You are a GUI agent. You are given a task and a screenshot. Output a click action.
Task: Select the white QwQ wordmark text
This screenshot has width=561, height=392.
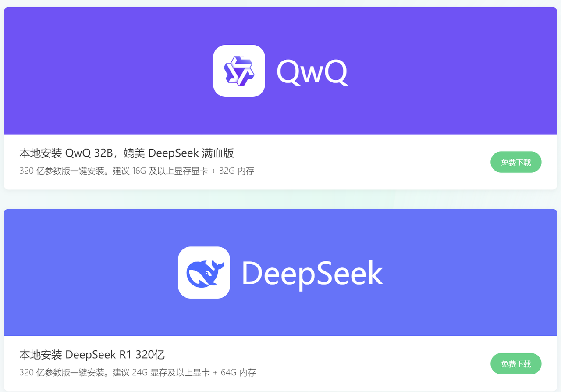point(312,71)
